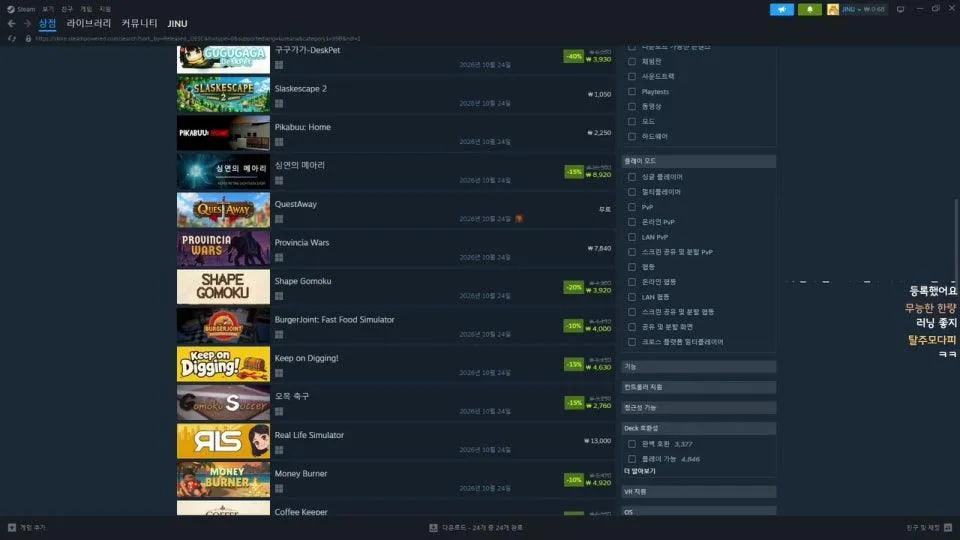The width and height of the screenshot is (960, 540).
Task: Click 다운로드 status in the bottom bar
Action: click(482, 527)
